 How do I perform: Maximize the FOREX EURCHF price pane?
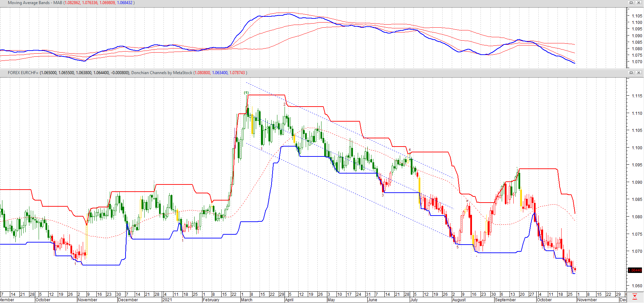tap(631, 72)
